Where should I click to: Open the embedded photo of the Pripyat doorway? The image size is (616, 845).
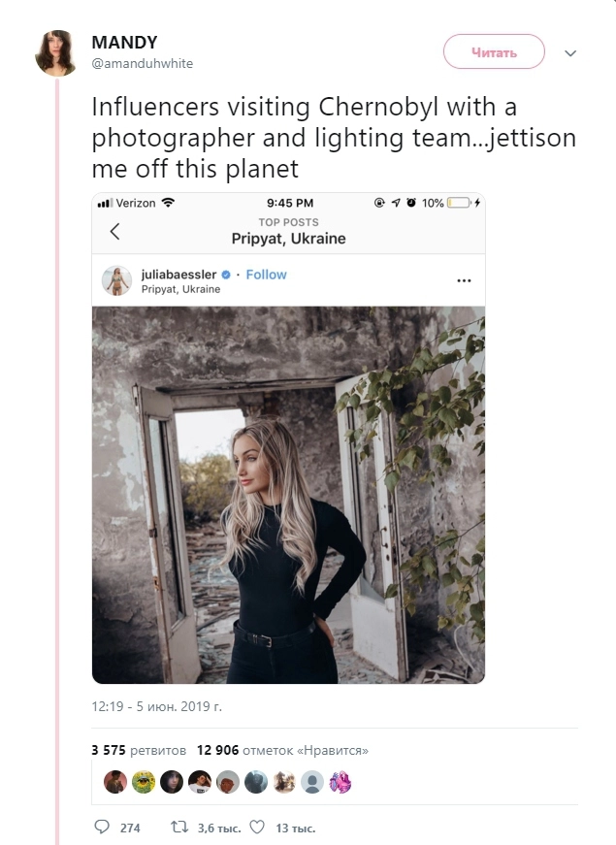click(x=288, y=495)
